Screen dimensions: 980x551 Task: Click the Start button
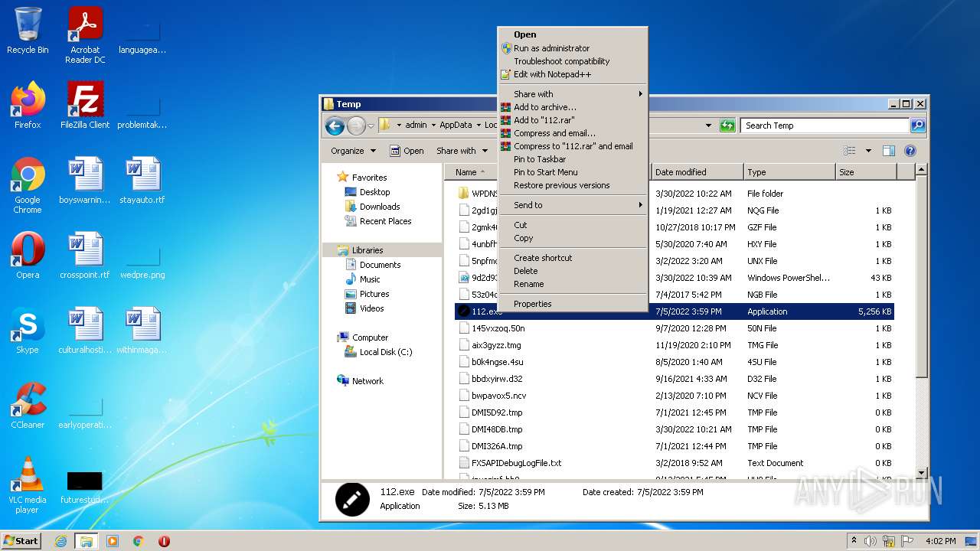[x=21, y=541]
